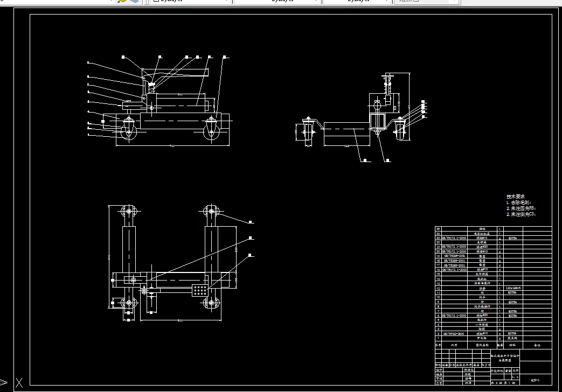Click the drawing number "QJD-1" in title block
Viewport: 562px width, 392px height.
[535, 380]
